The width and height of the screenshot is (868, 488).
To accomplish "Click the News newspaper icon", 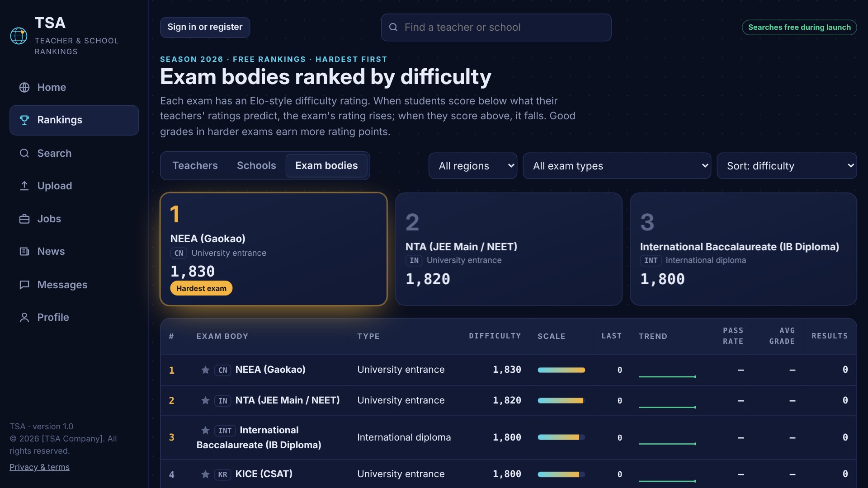I will tap(24, 251).
